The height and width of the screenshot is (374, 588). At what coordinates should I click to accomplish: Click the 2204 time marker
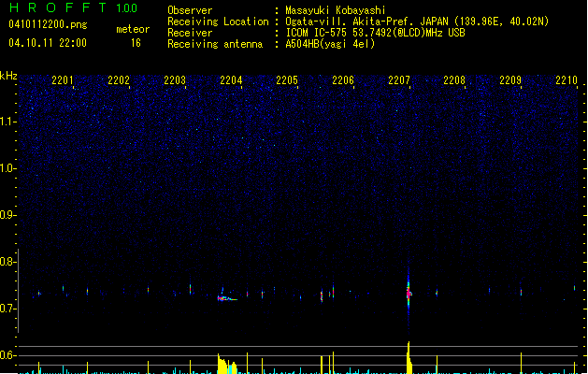point(231,80)
